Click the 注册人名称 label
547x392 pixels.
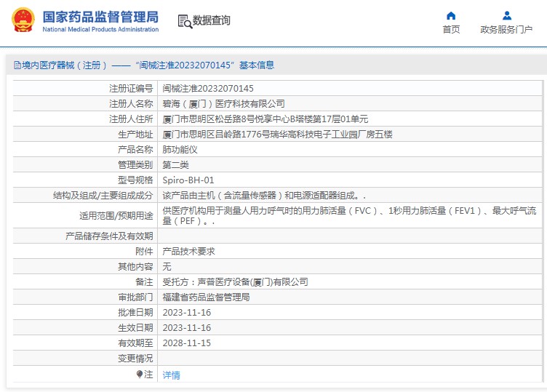131,104
